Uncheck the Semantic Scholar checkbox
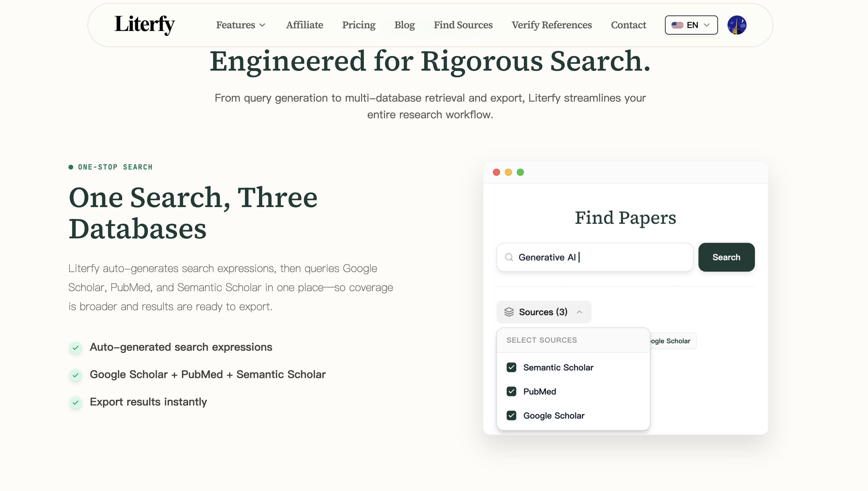 (x=511, y=367)
